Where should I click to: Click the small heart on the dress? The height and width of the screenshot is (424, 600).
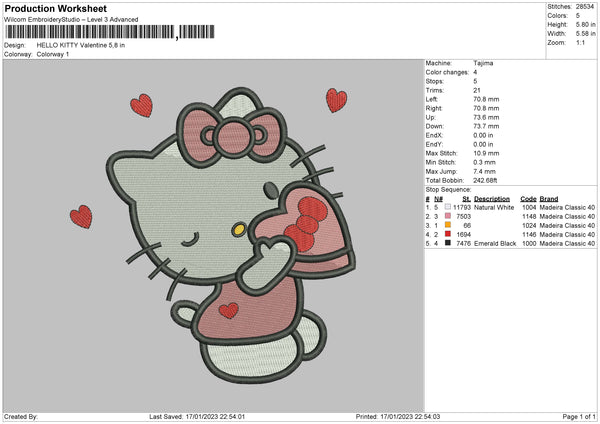tap(228, 310)
